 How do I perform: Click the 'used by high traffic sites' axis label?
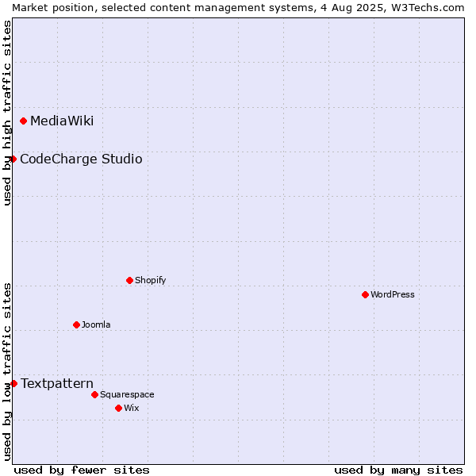pos(7,113)
